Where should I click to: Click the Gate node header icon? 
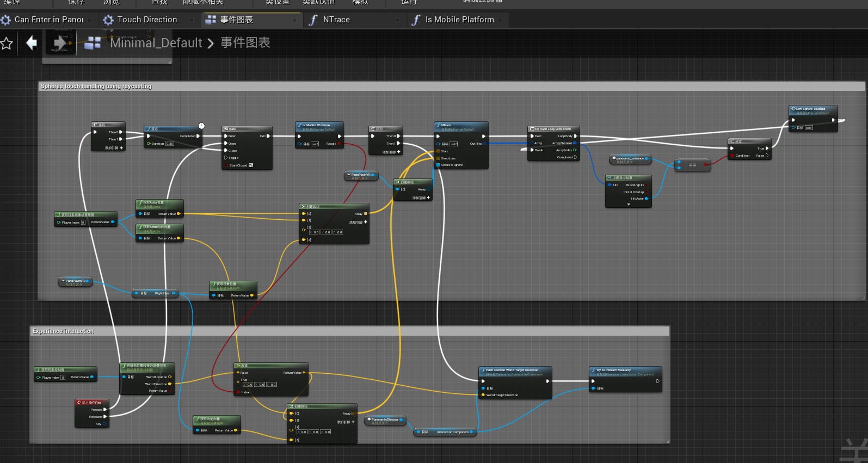point(226,129)
